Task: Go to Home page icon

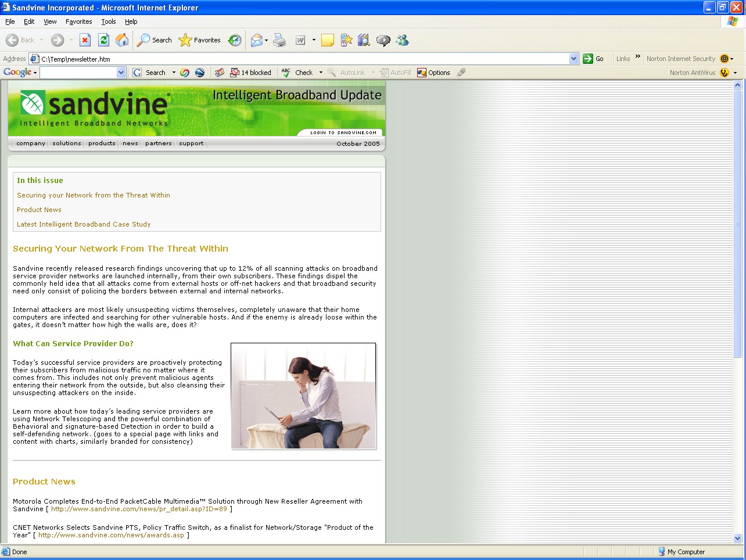Action: tap(122, 40)
